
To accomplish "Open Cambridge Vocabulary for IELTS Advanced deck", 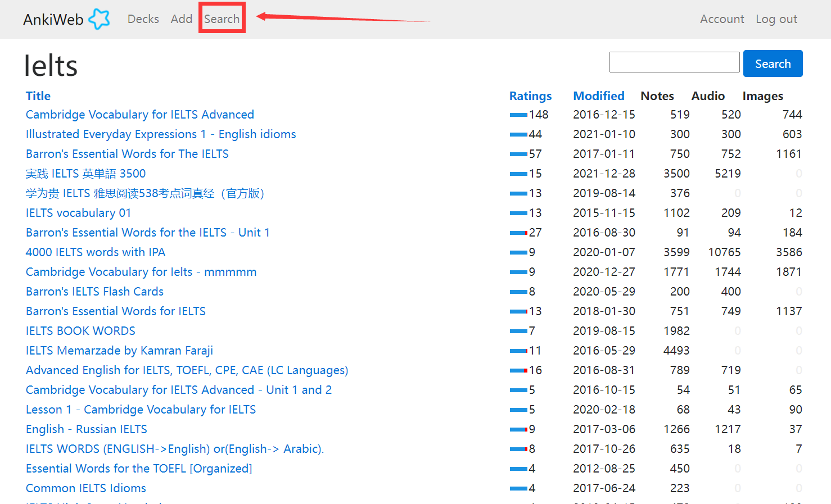I will coord(140,115).
